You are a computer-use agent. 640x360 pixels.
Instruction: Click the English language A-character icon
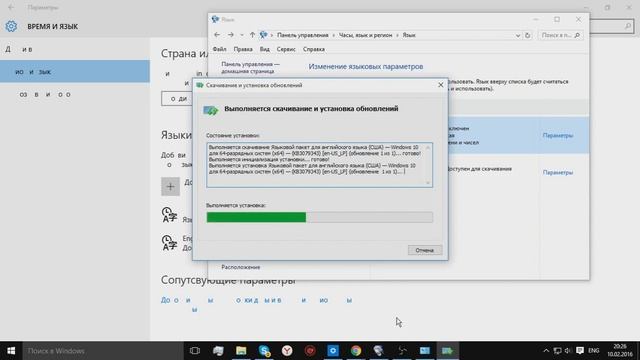coord(169,243)
